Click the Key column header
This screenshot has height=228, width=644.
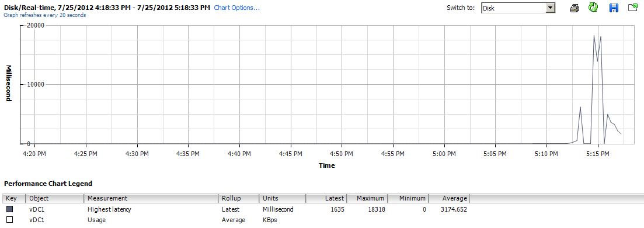click(x=15, y=198)
